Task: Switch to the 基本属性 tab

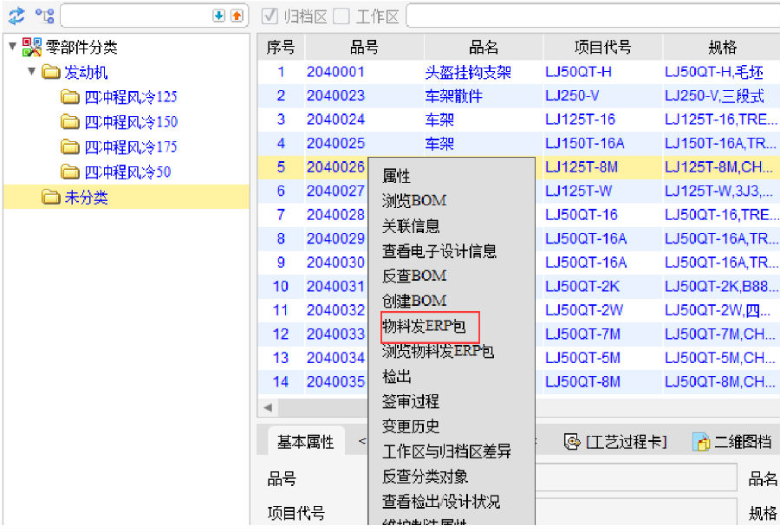Action: pyautogui.click(x=305, y=442)
